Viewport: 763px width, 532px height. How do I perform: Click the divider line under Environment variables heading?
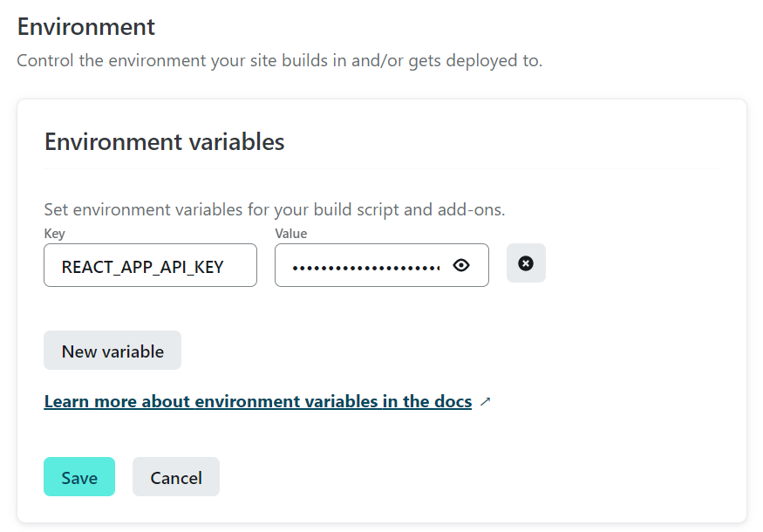coord(382,169)
